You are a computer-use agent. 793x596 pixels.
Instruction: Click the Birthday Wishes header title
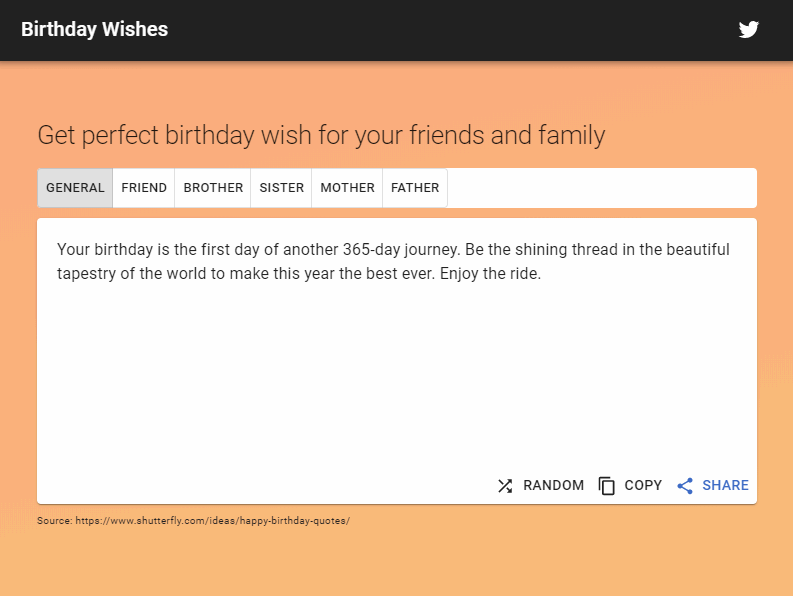click(95, 29)
